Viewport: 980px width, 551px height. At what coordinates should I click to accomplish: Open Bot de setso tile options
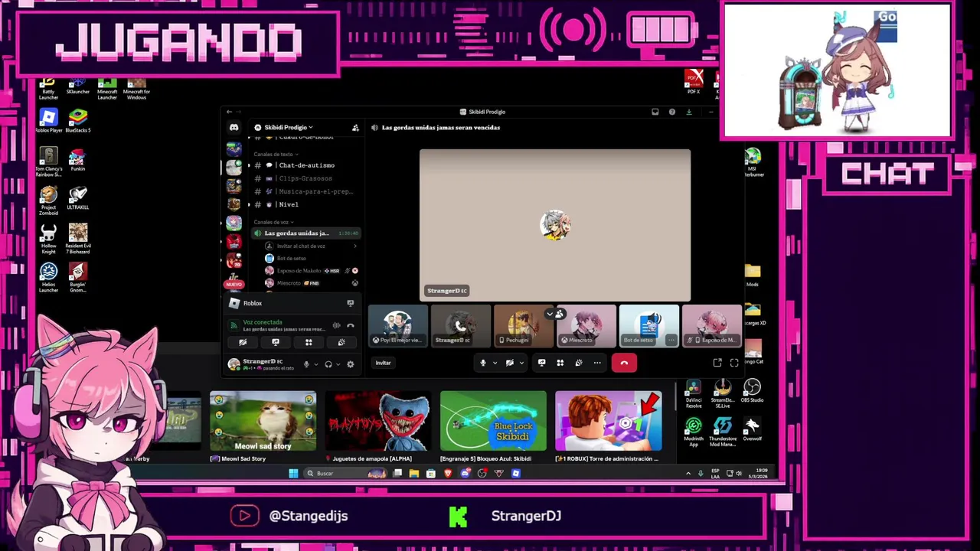pos(671,340)
